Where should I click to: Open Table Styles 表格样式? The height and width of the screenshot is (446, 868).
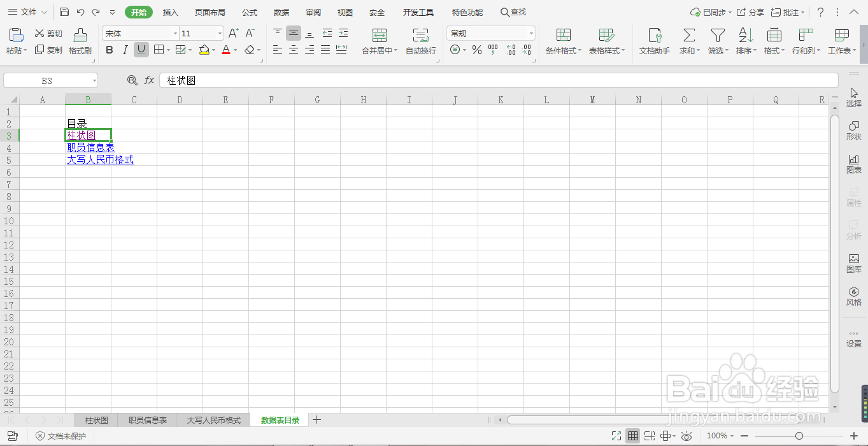[606, 41]
